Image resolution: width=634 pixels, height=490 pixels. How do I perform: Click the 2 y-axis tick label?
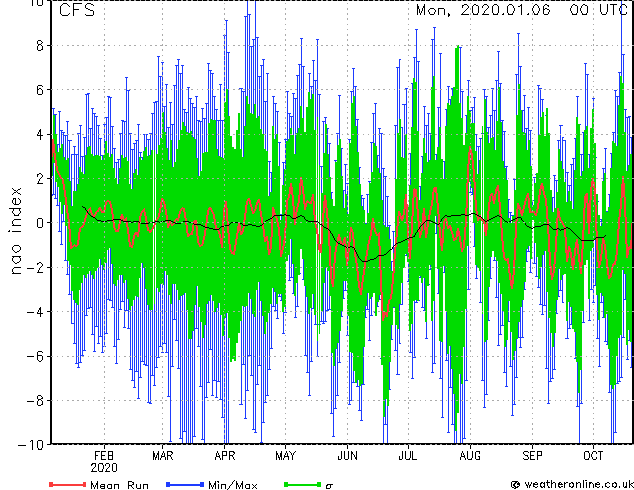tap(40, 179)
